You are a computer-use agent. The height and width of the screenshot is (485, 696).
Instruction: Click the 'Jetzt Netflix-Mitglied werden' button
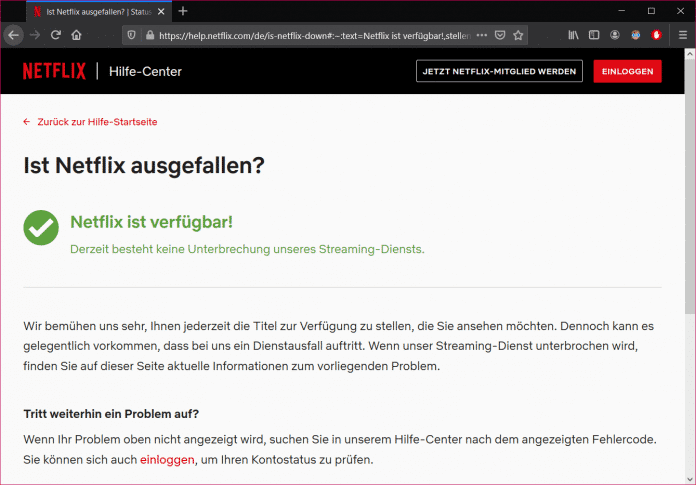(x=499, y=72)
